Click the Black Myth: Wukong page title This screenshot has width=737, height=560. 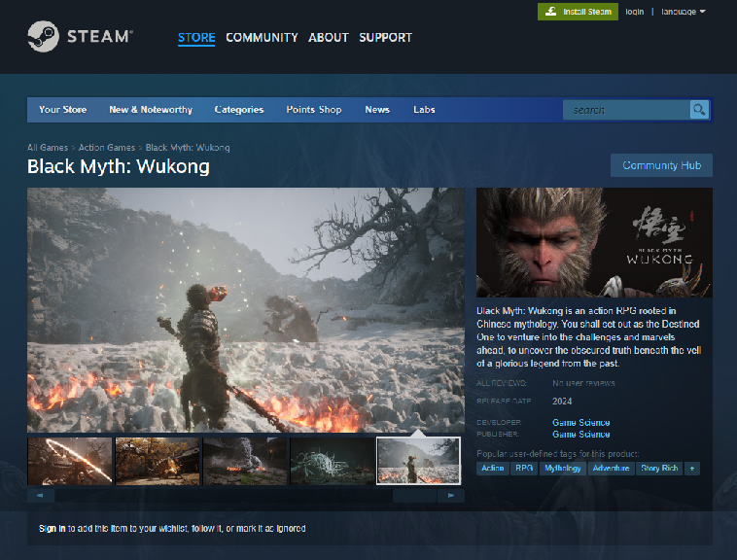[119, 167]
